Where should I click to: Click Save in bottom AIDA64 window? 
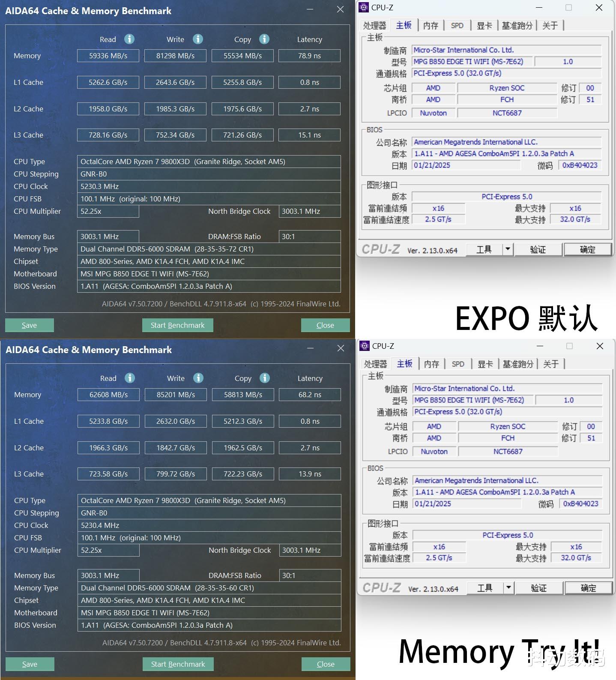coord(30,664)
